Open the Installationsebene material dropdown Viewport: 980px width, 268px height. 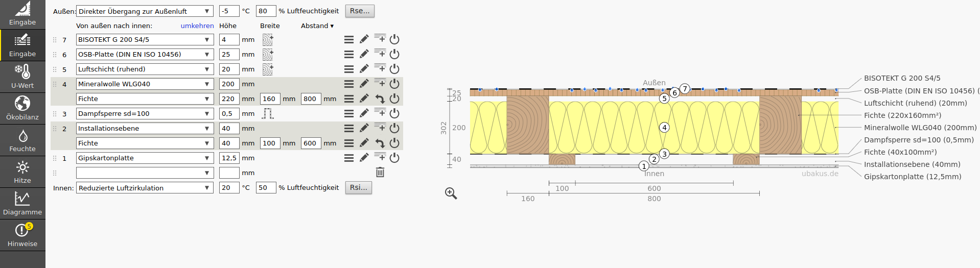[145, 128]
